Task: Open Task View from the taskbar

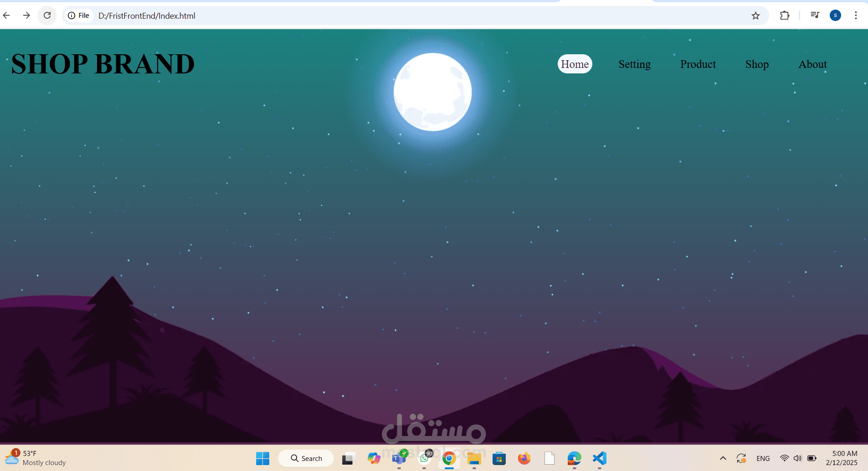Action: 348,458
